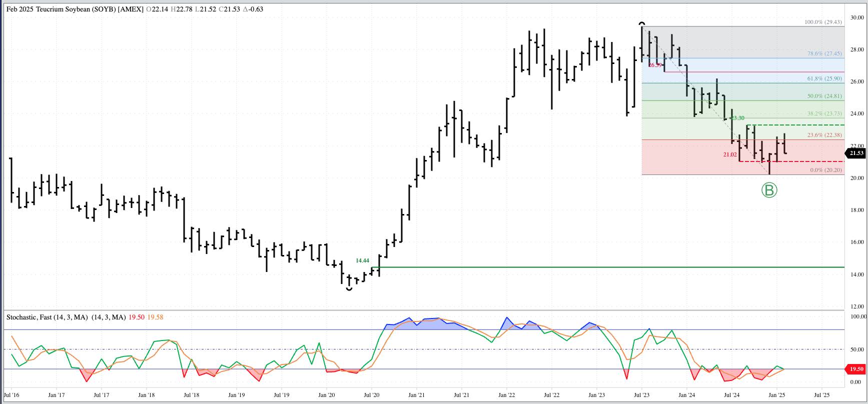868x404 pixels.
Task: Click the arc marker at the July 2023 high
Action: click(642, 23)
